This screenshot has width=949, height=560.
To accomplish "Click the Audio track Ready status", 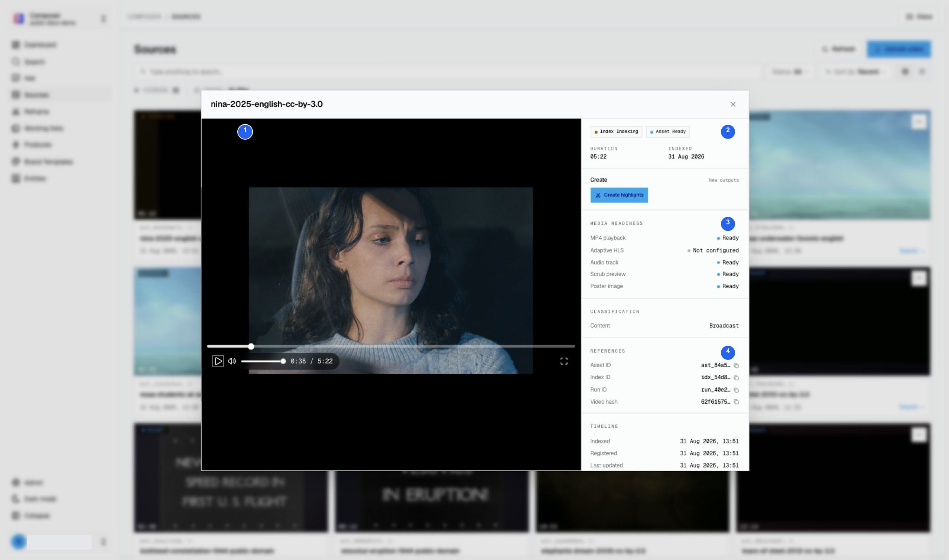I will click(x=728, y=262).
